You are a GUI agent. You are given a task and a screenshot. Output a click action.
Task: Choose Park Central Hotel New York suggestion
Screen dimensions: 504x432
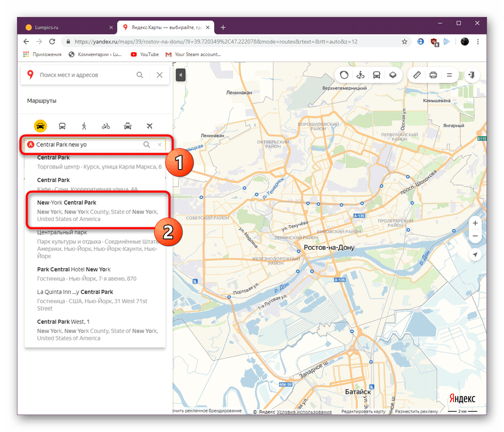coord(95,274)
